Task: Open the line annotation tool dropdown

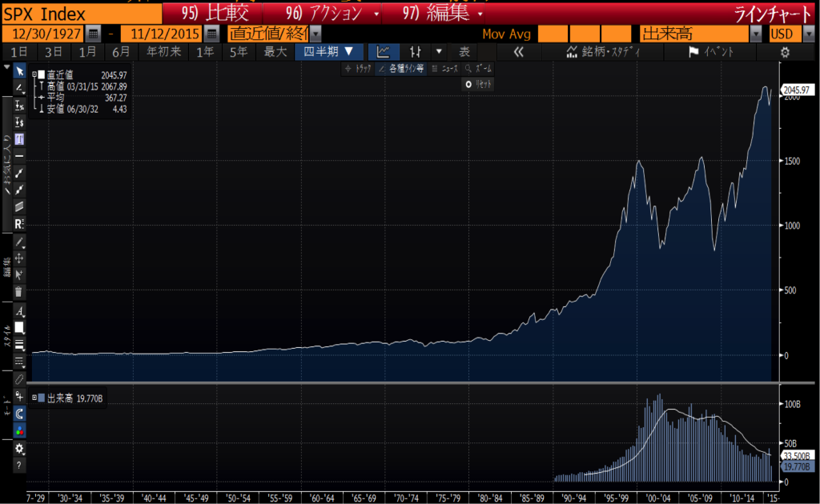Action: pyautogui.click(x=19, y=88)
